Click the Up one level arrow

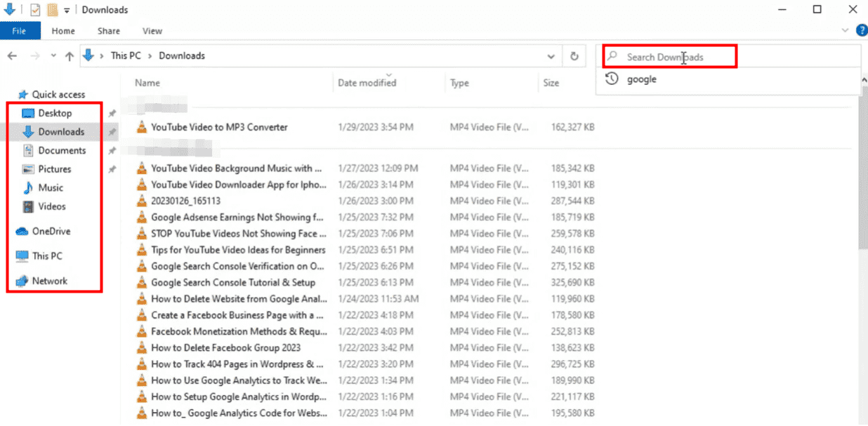pyautogui.click(x=69, y=56)
